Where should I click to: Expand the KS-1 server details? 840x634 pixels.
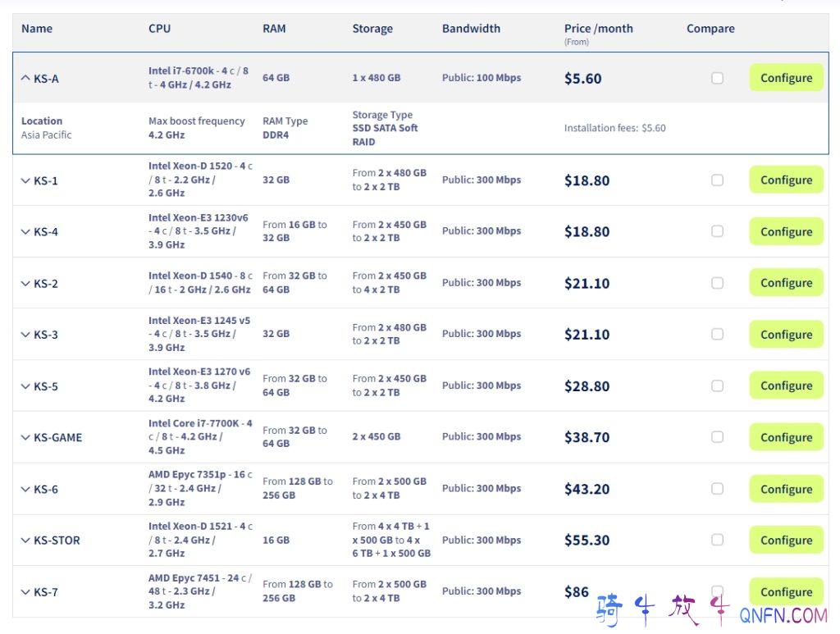point(25,180)
